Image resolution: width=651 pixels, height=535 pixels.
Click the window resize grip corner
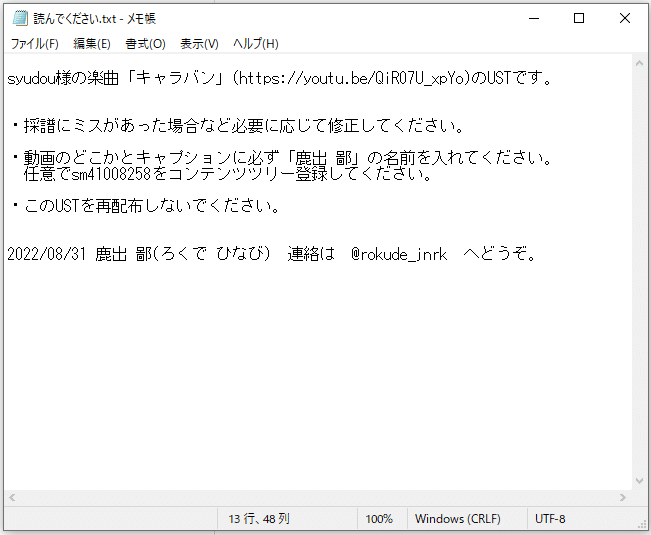pos(642,525)
